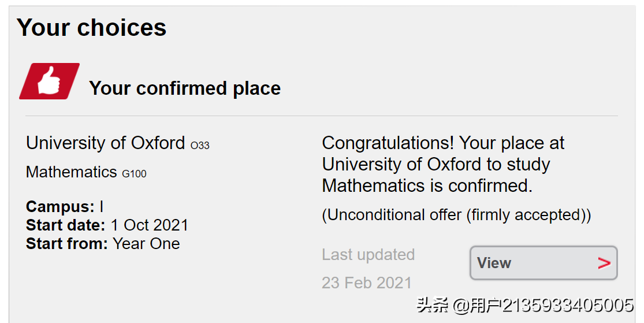Click the Mathematics course title
Image resolution: width=644 pixels, height=323 pixels.
coord(72,172)
